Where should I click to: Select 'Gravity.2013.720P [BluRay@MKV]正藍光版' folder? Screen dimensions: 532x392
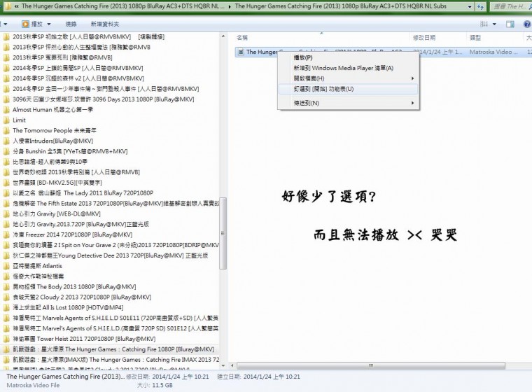pyautogui.click(x=80, y=224)
